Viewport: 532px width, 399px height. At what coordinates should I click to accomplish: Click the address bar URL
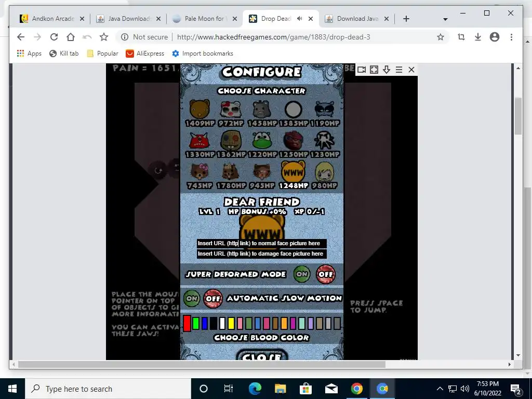coord(273,37)
